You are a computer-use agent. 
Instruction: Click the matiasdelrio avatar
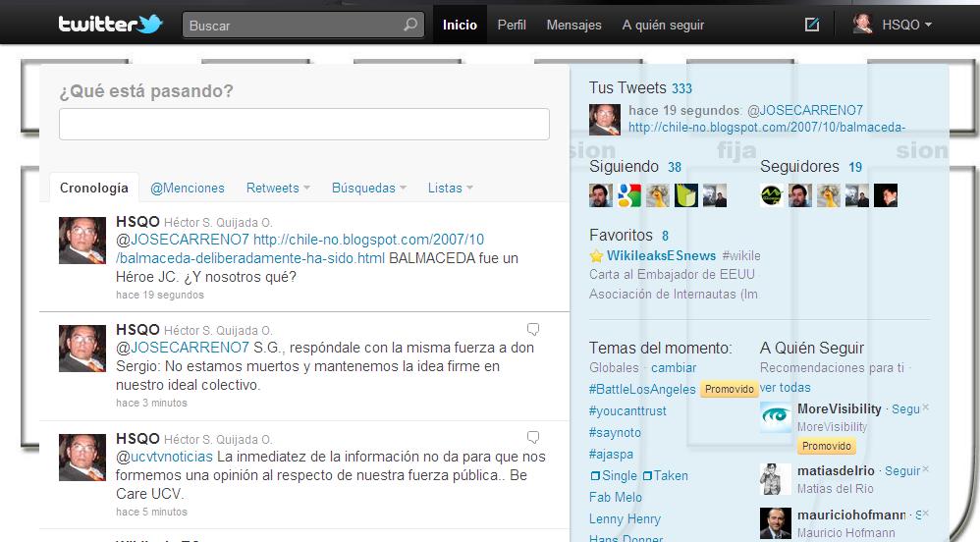(x=776, y=479)
